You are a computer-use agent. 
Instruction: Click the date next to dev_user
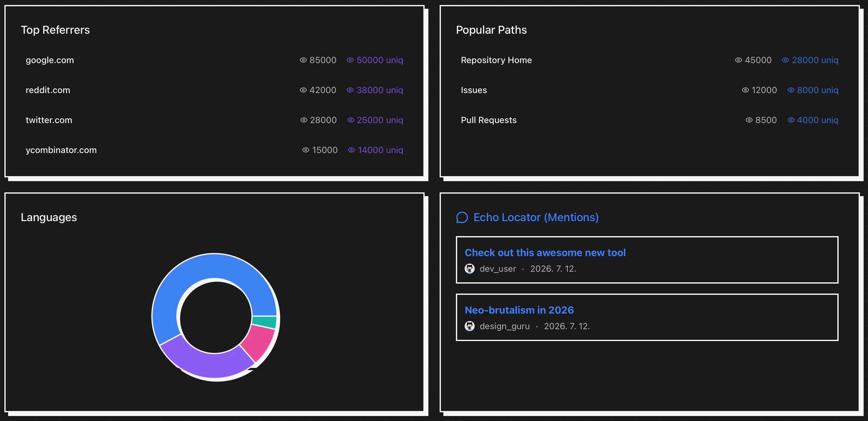553,269
